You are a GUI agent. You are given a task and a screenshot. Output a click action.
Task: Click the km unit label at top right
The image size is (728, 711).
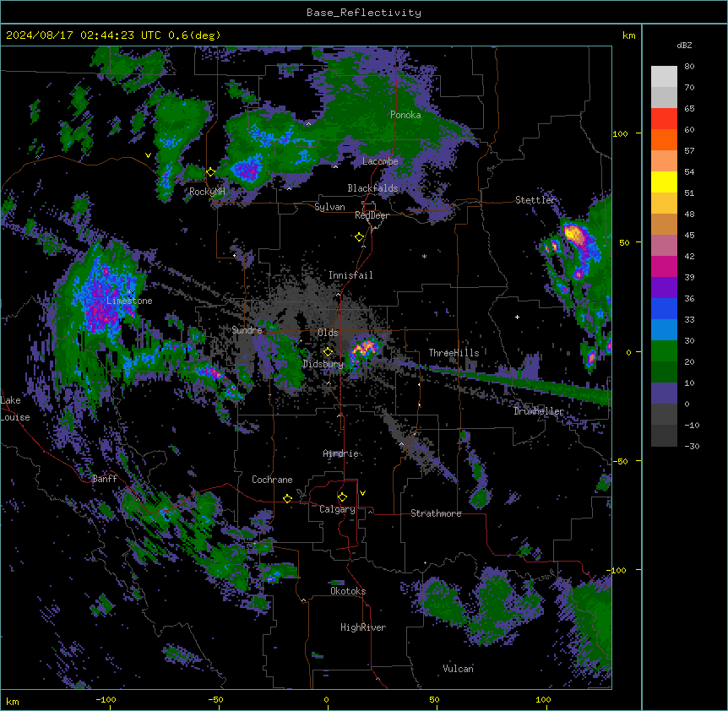(x=628, y=35)
